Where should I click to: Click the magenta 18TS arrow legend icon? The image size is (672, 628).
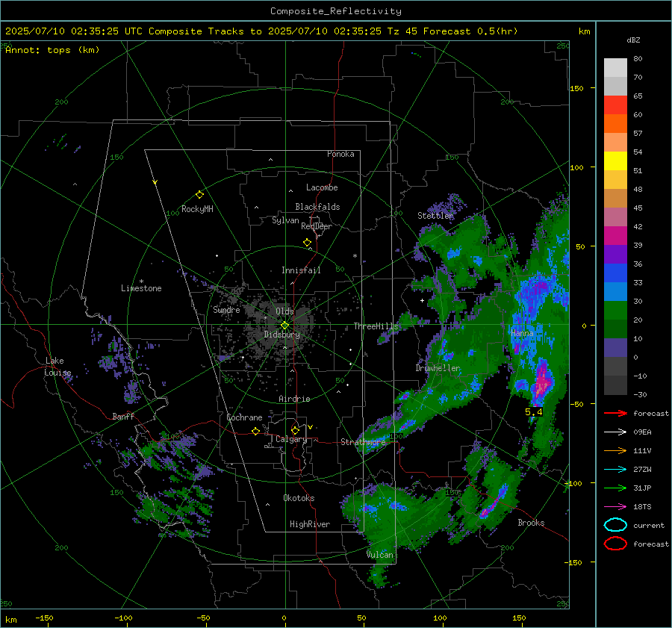point(615,507)
